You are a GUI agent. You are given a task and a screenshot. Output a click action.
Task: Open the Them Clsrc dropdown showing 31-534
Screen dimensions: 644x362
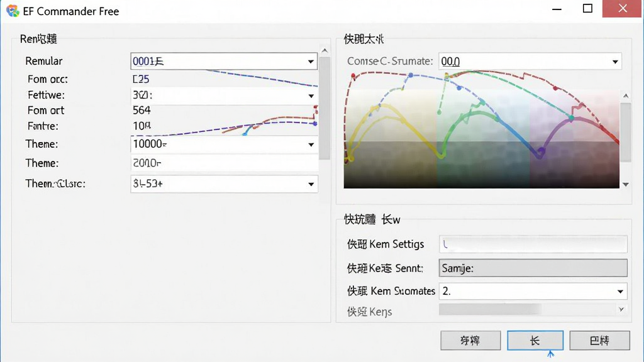coord(224,184)
